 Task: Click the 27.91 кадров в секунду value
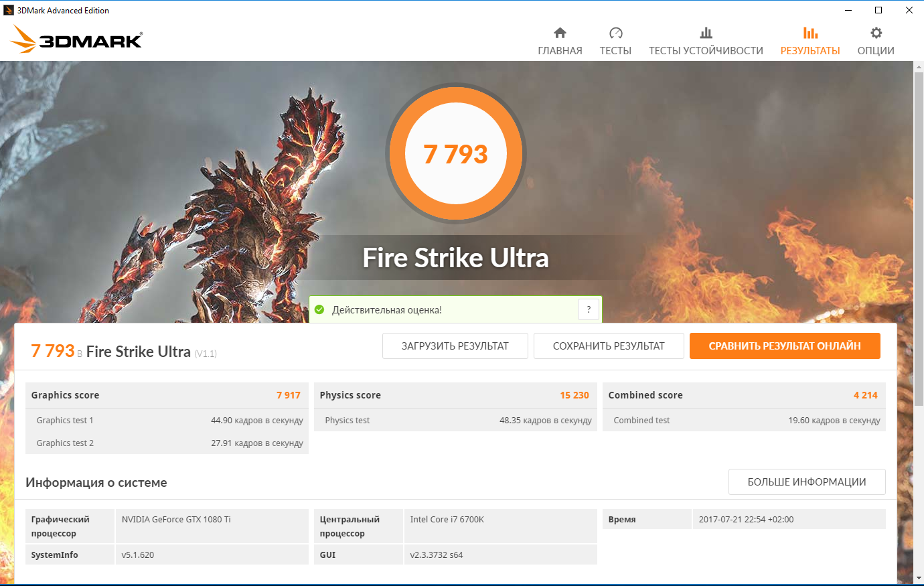[x=257, y=443]
